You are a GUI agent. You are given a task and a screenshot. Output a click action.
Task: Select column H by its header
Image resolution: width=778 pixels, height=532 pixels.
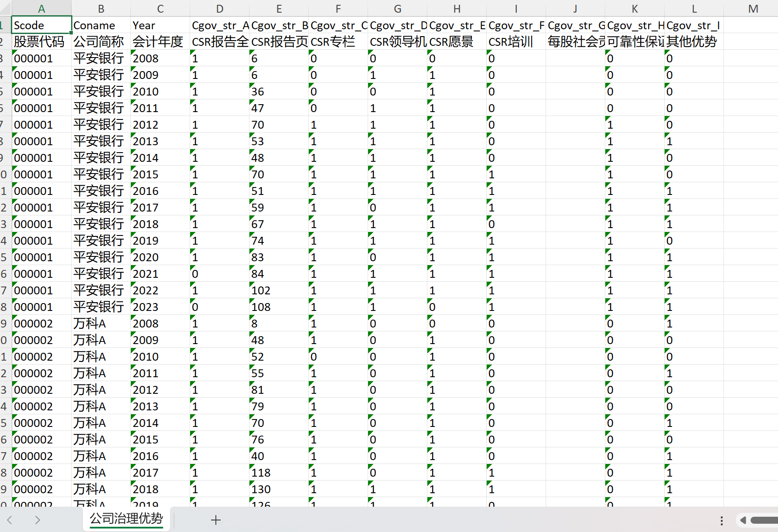click(457, 8)
